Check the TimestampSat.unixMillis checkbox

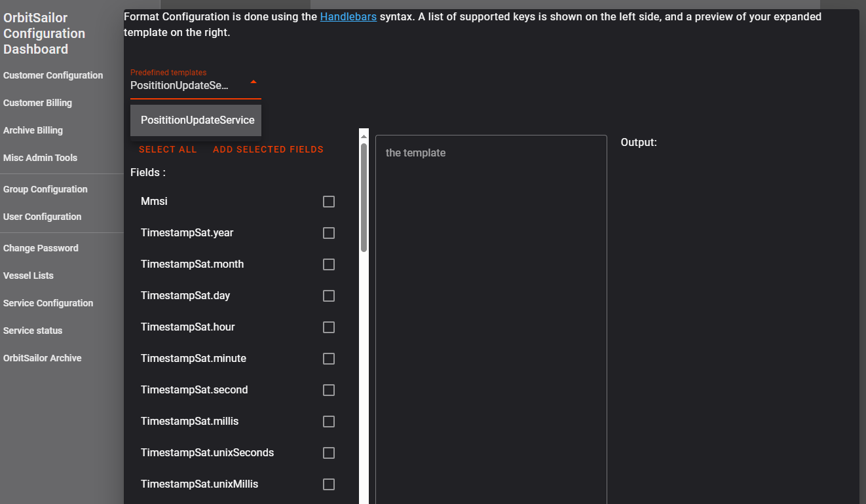[x=329, y=484]
